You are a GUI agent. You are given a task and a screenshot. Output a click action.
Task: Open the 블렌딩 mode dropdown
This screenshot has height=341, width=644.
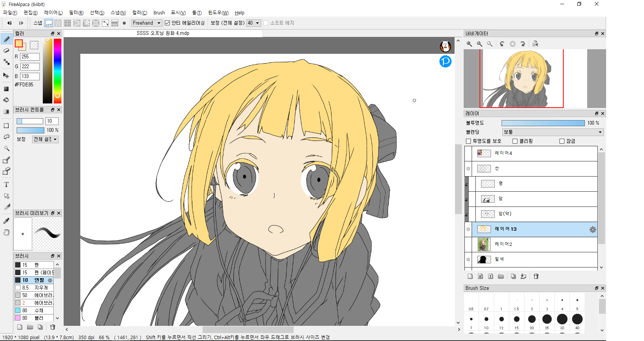tap(552, 132)
